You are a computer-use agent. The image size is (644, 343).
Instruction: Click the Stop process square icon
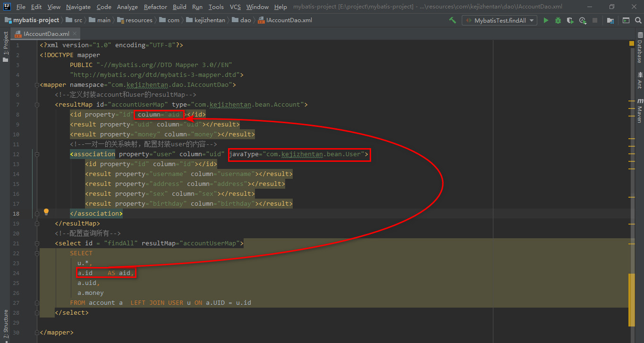(595, 20)
